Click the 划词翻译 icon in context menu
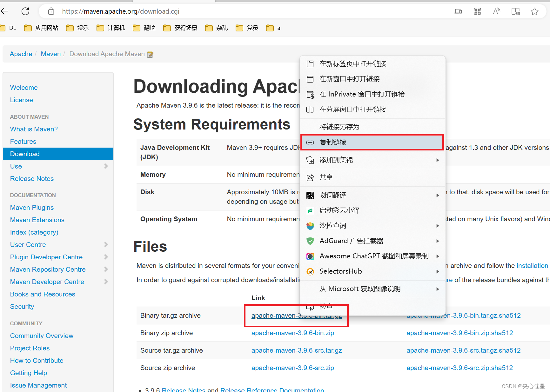 [310, 195]
